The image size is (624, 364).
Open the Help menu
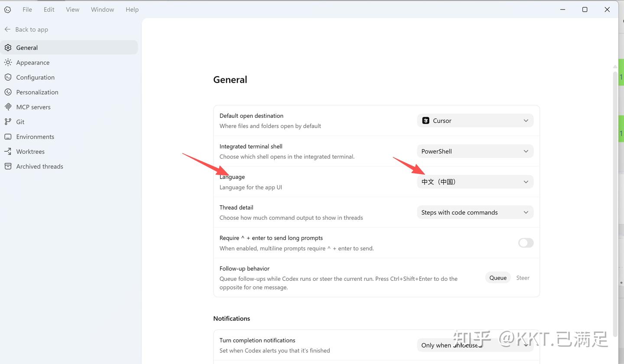[132, 10]
